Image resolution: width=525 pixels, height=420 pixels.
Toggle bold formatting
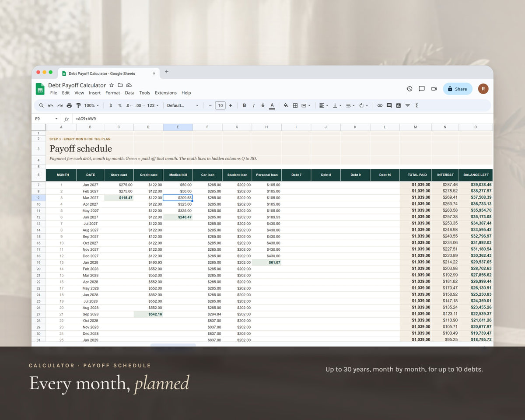[x=244, y=105]
